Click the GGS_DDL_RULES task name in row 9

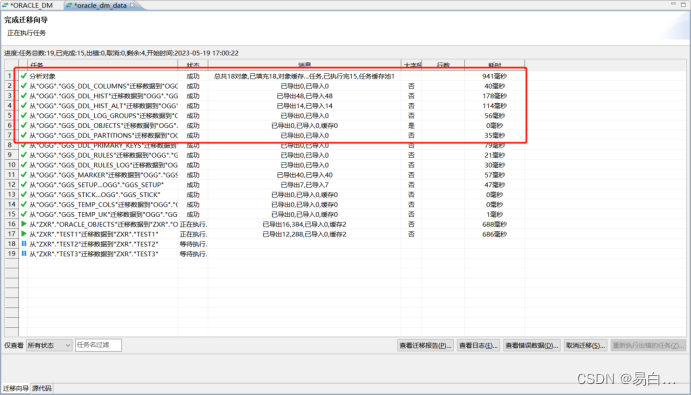pos(104,155)
